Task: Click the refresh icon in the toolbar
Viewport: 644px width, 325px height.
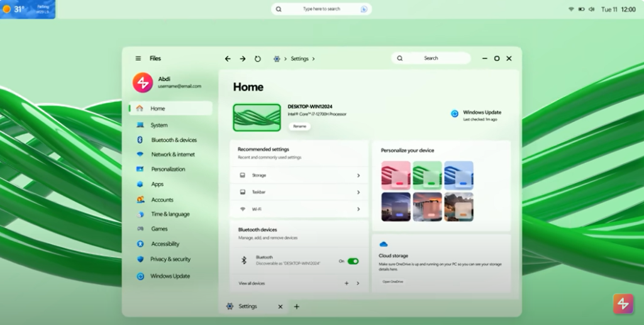Action: click(257, 58)
